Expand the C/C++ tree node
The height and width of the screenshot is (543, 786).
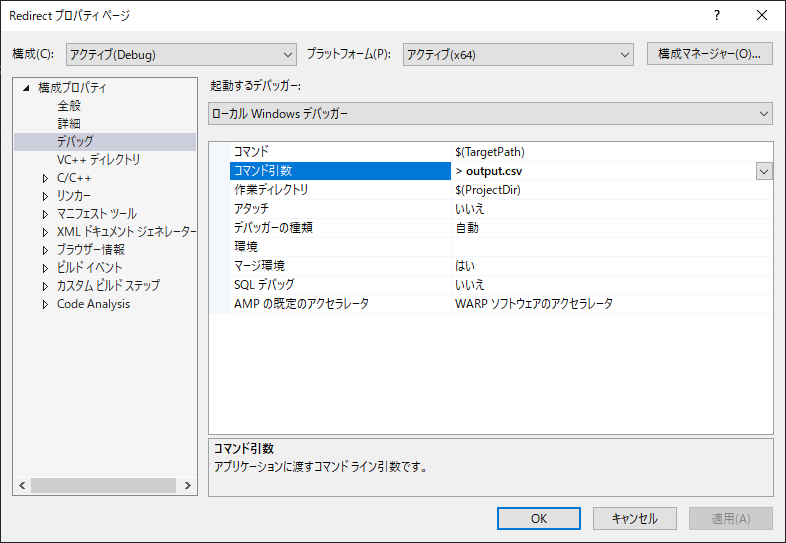[45, 178]
